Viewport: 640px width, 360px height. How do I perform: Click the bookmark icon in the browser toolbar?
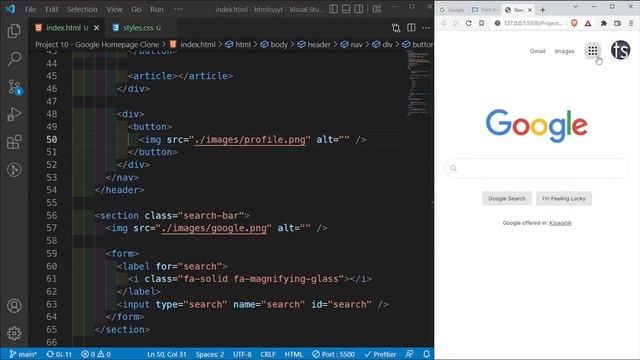click(x=482, y=23)
